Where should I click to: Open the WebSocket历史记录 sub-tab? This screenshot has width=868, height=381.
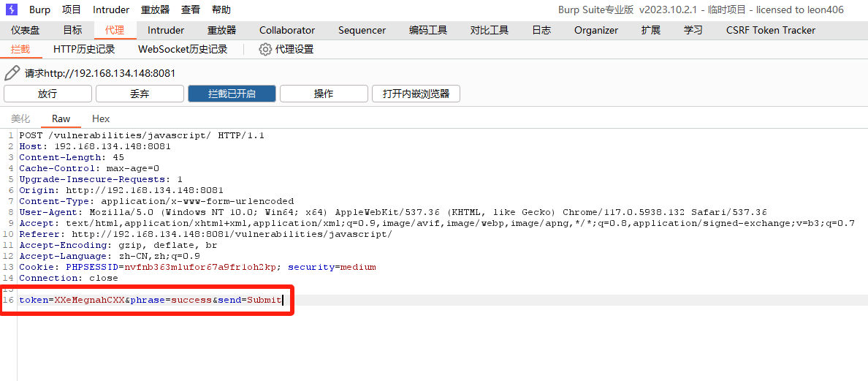[x=183, y=49]
